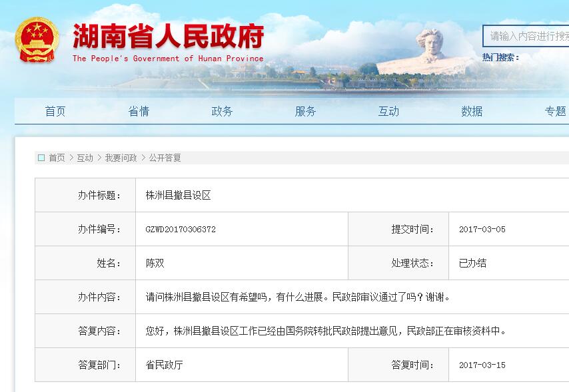Open the 政务 navigation menu
The width and height of the screenshot is (569, 392).
(221, 111)
